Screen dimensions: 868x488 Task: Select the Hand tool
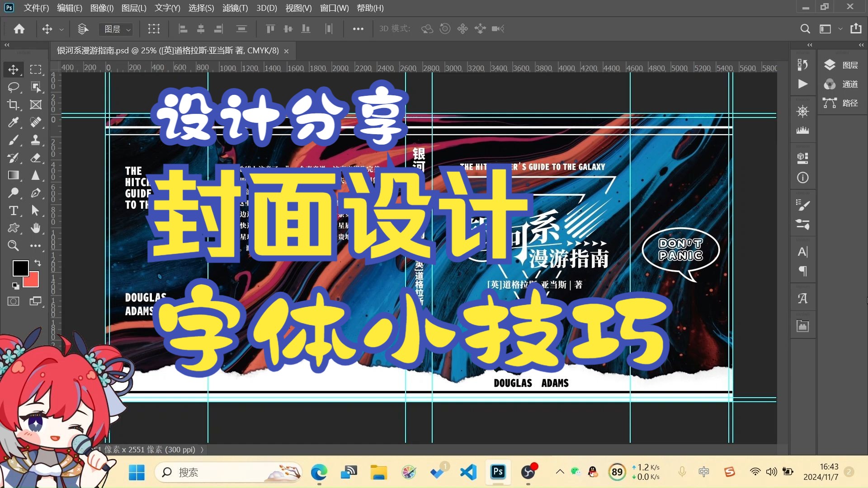(x=36, y=228)
